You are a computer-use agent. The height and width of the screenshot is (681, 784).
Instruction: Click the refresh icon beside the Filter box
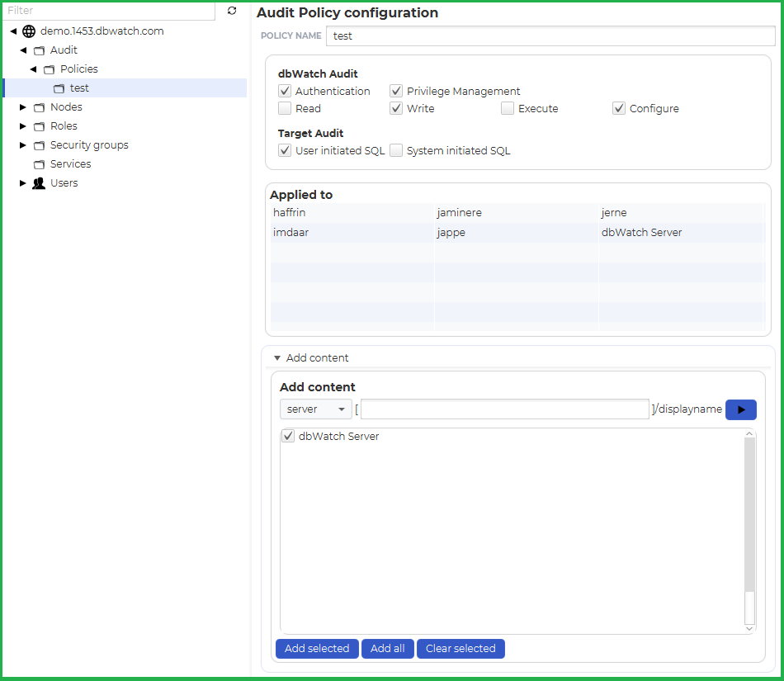coord(232,11)
